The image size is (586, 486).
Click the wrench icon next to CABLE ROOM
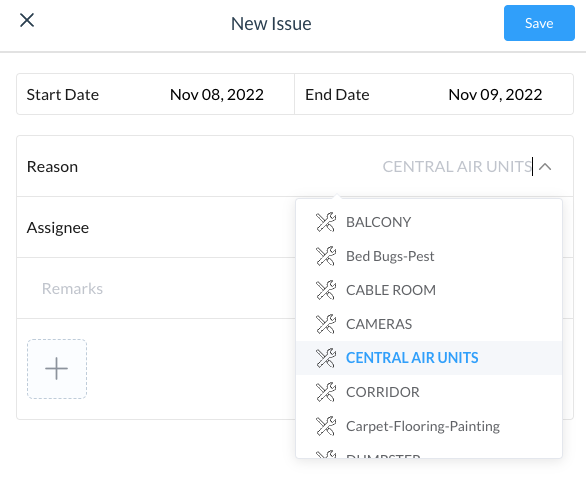coord(326,290)
